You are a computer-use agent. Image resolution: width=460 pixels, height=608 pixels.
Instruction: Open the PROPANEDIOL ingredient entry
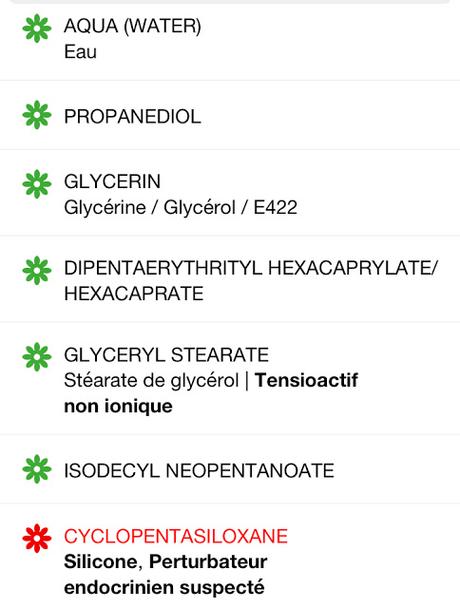230,115
